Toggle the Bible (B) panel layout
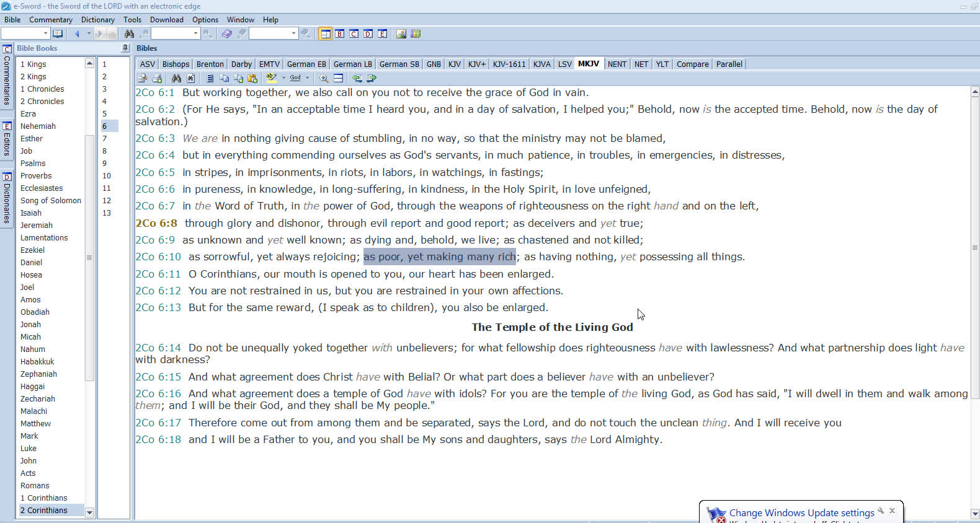This screenshot has height=523, width=980. pos(340,33)
